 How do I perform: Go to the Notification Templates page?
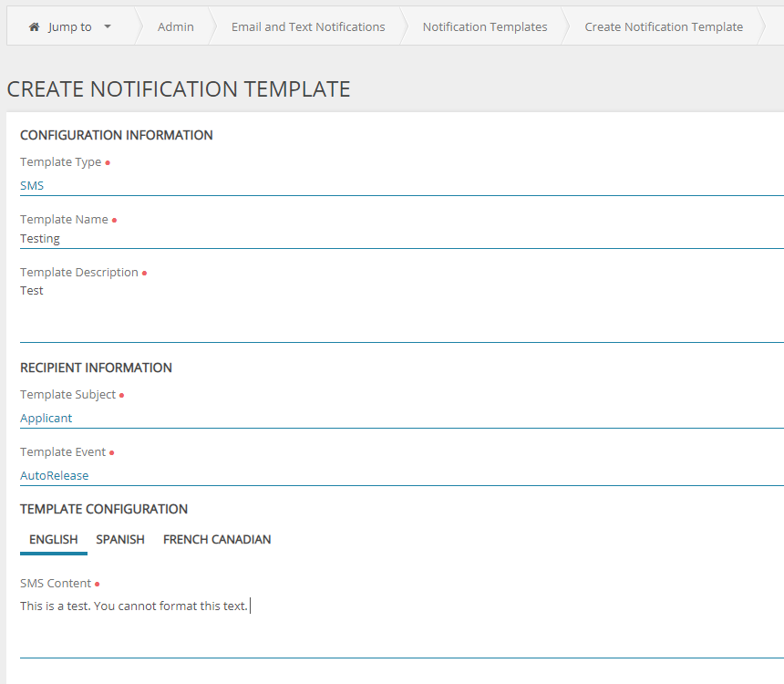(484, 26)
